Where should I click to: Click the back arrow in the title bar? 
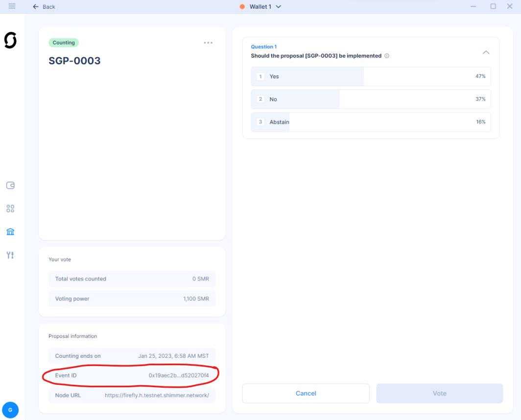click(35, 6)
